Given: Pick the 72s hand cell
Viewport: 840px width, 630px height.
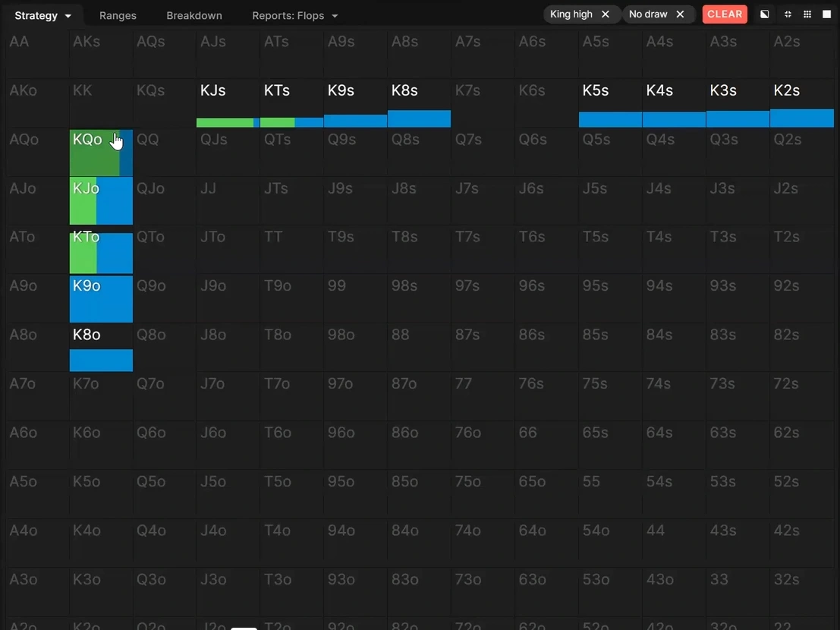Looking at the screenshot, I should pyautogui.click(x=802, y=396).
